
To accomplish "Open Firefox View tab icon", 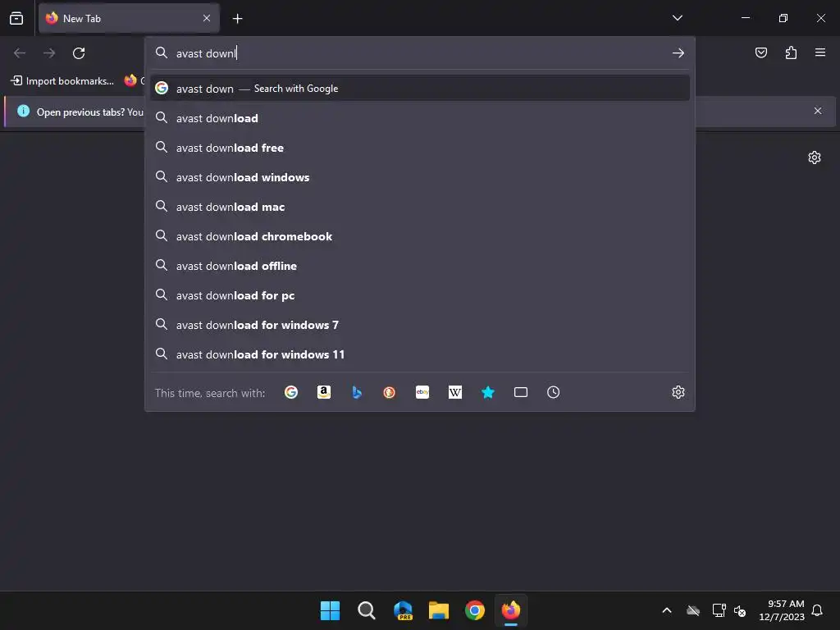I will (x=16, y=18).
